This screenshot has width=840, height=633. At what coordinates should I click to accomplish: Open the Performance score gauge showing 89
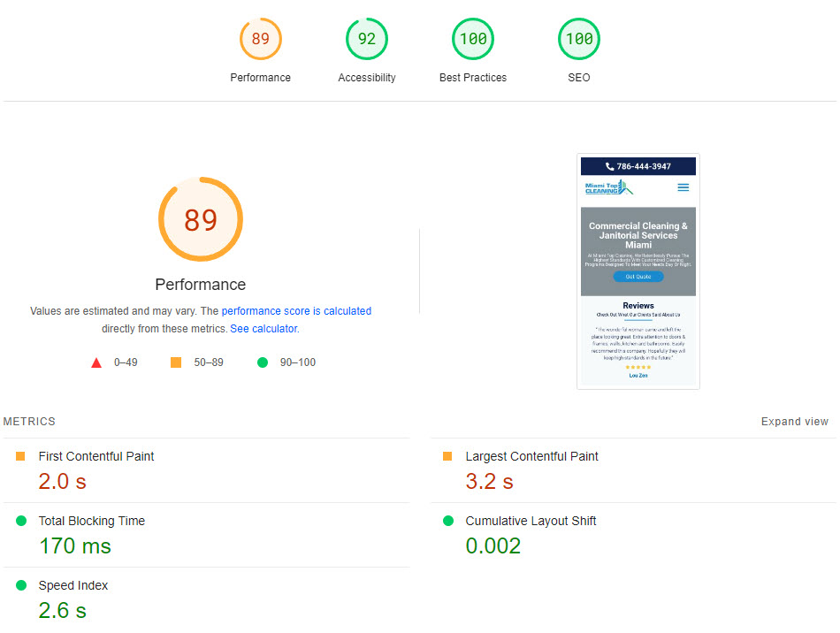[260, 39]
